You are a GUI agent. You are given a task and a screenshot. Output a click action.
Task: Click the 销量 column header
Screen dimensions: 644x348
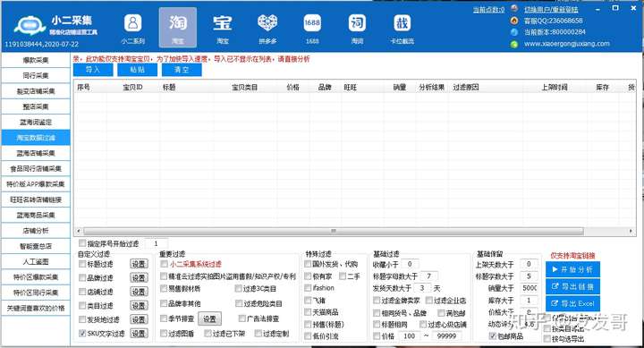(x=399, y=87)
